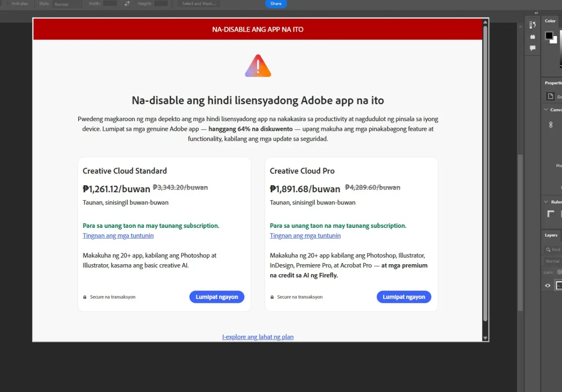Open Select and Mask workspace
The width and height of the screenshot is (562, 392).
tap(199, 4)
